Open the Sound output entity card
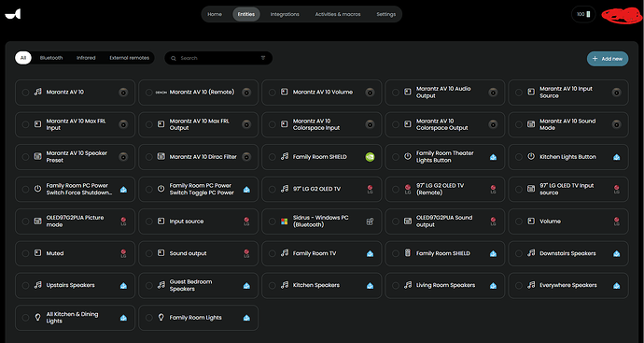644x343 pixels. point(199,253)
